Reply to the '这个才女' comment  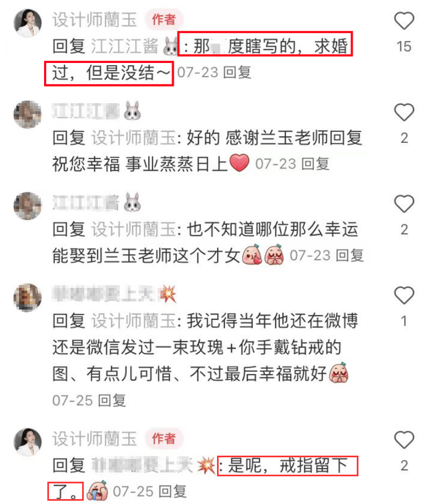pyautogui.click(x=350, y=255)
